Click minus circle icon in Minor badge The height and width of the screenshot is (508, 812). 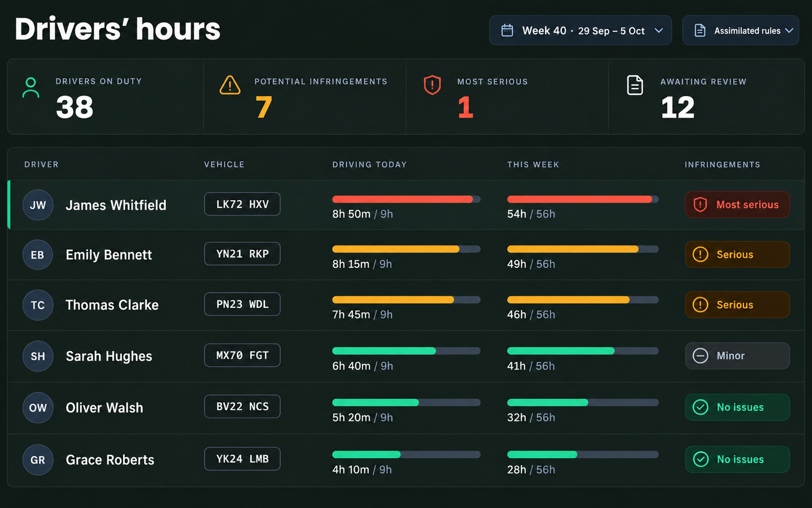(700, 355)
